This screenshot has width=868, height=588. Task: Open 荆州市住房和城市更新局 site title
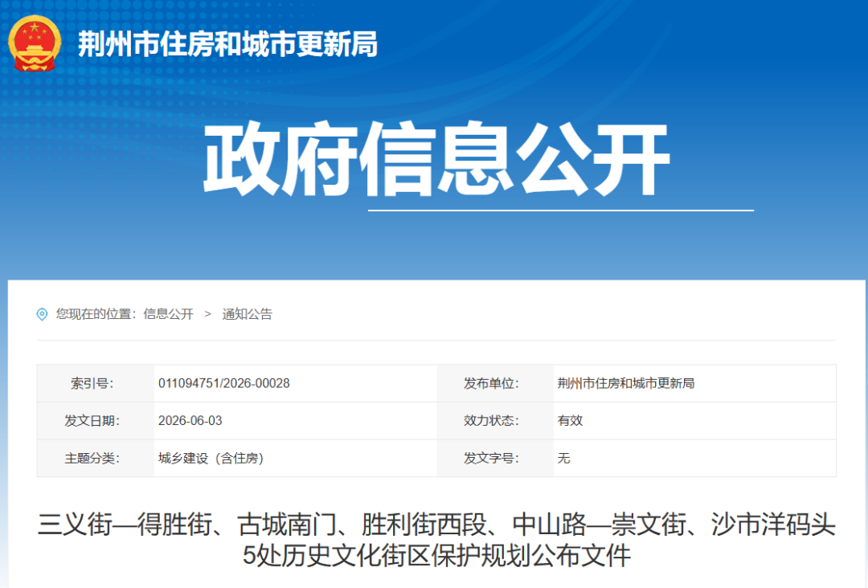pos(227,43)
